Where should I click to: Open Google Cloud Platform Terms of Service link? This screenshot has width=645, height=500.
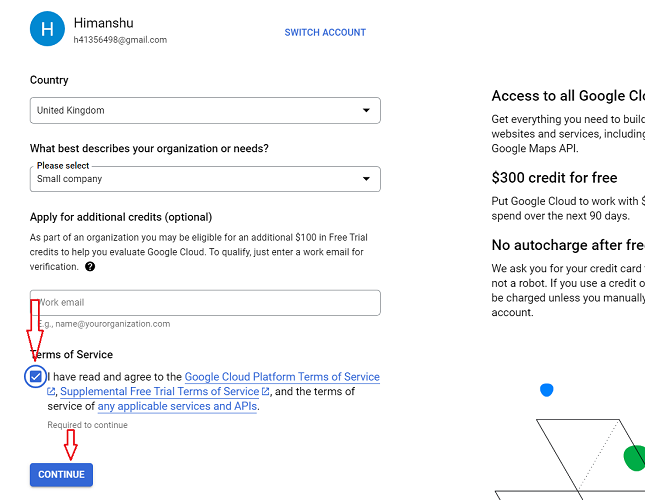282,377
